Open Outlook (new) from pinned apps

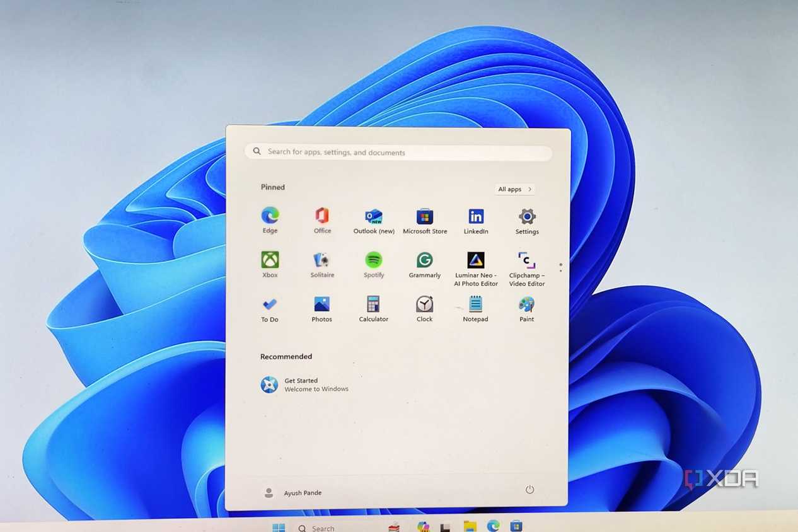(374, 221)
